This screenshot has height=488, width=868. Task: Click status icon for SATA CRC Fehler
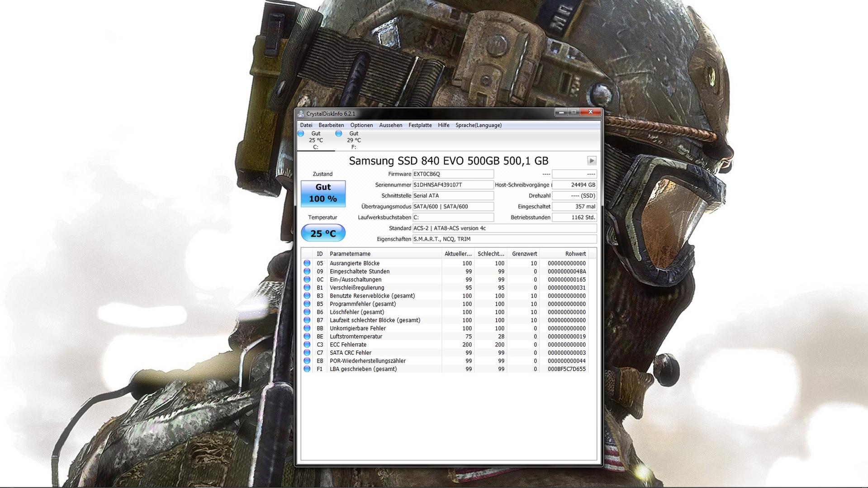point(307,353)
